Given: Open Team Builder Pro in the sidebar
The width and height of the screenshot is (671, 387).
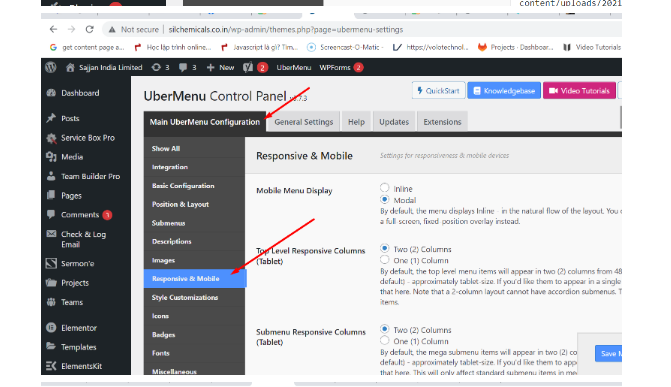Looking at the screenshot, I should [90, 176].
